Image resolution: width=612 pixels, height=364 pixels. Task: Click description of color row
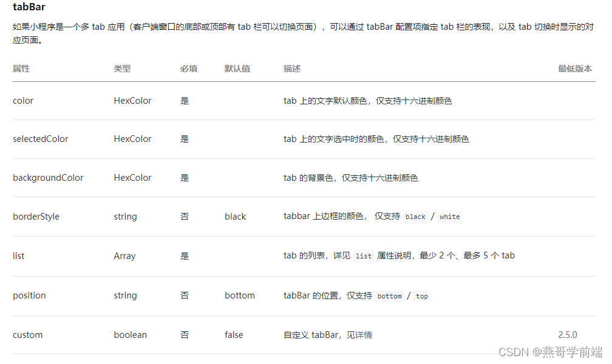(368, 101)
